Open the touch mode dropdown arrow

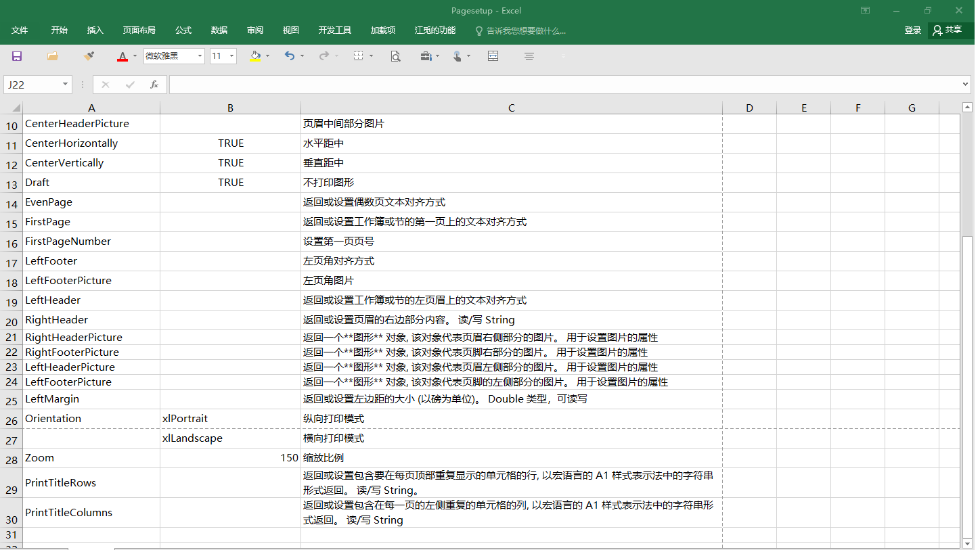point(468,56)
